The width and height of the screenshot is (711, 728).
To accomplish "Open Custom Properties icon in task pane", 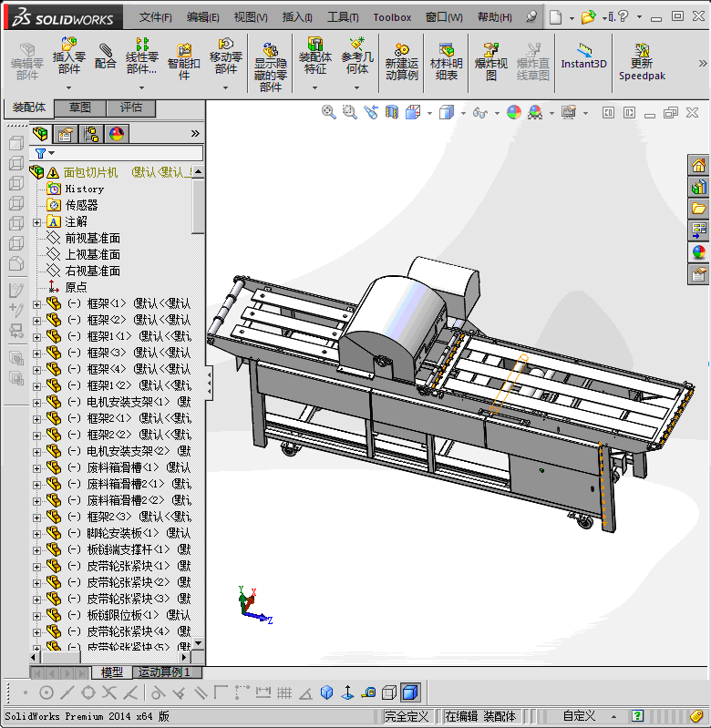I will pos(698,274).
